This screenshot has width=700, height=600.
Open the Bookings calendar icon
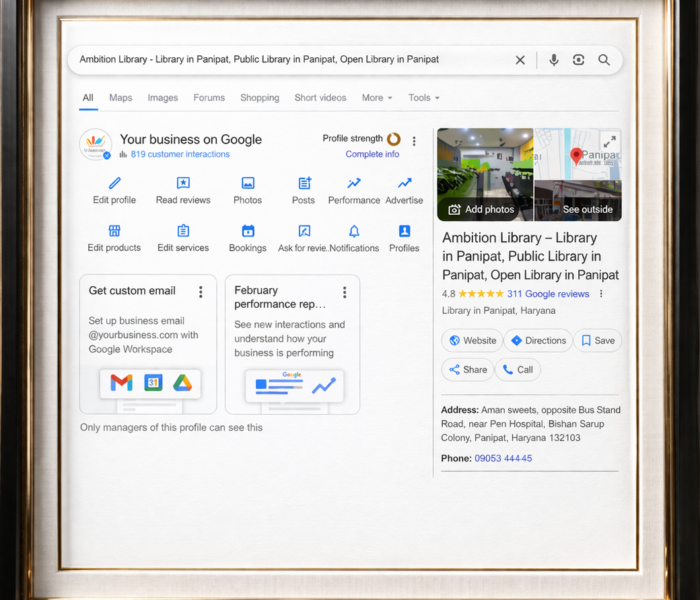pos(248,231)
